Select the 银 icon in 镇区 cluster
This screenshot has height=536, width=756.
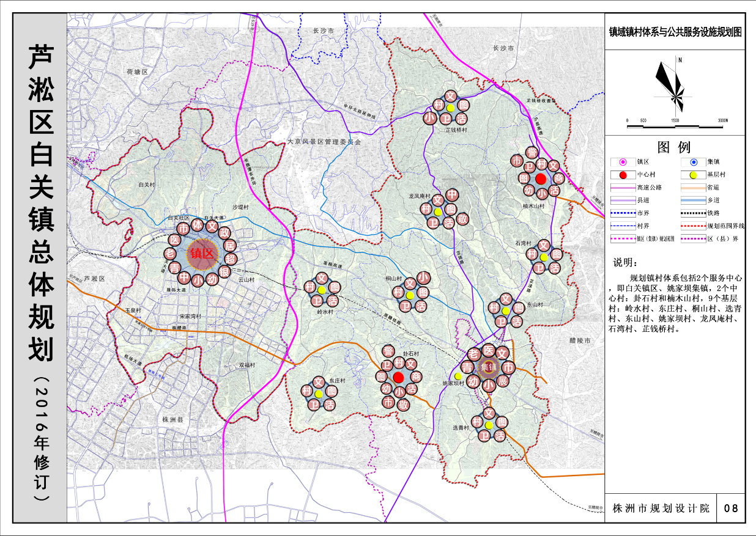click(x=224, y=273)
